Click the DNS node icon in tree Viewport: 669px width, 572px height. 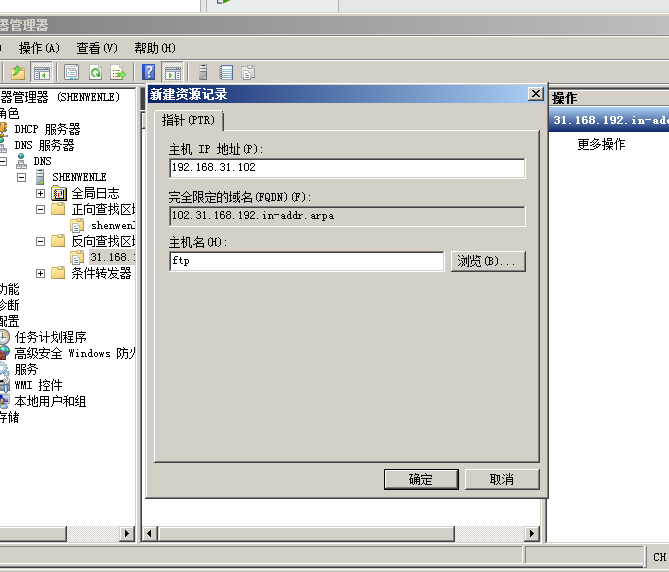21,161
